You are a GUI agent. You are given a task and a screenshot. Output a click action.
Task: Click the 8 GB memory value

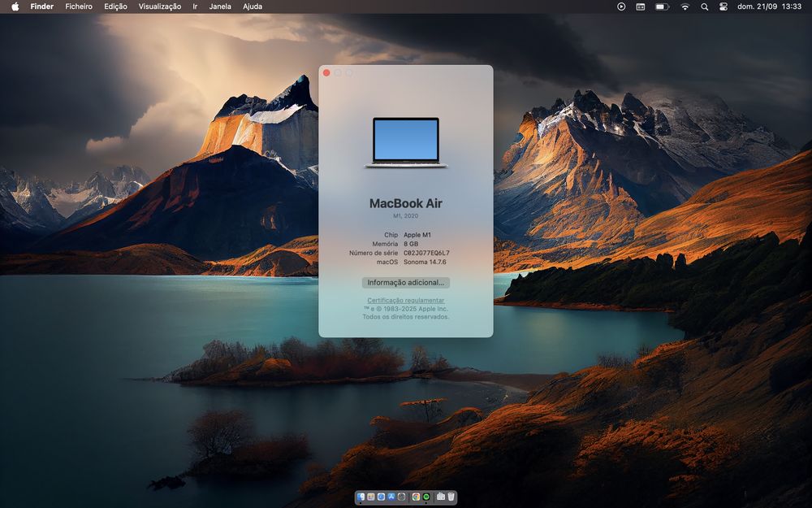click(411, 244)
